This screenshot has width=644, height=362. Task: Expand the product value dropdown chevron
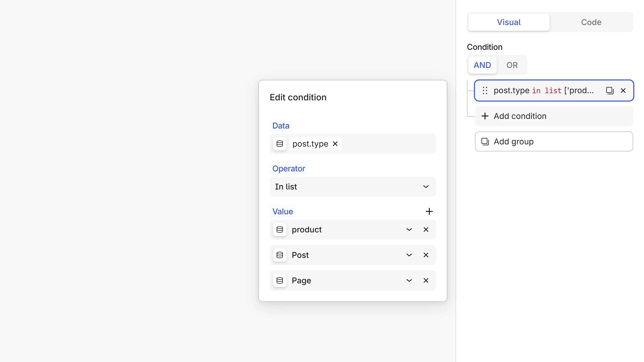[x=409, y=229]
